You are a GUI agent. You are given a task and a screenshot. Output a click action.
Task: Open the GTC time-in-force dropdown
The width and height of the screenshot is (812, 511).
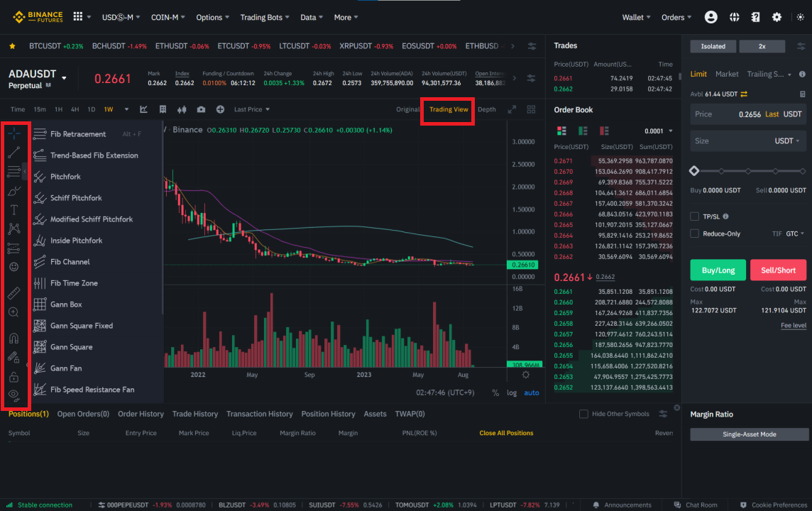click(795, 233)
